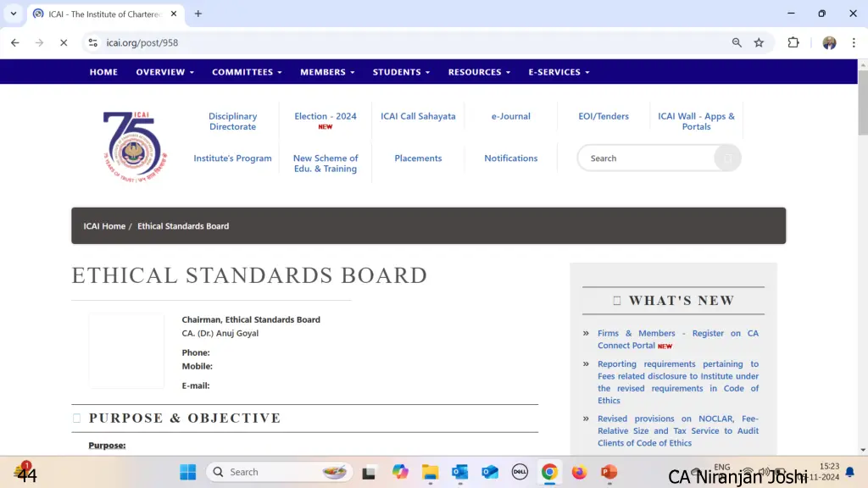Close the ICAI browser tab
The height and width of the screenshot is (488, 868).
(x=174, y=14)
